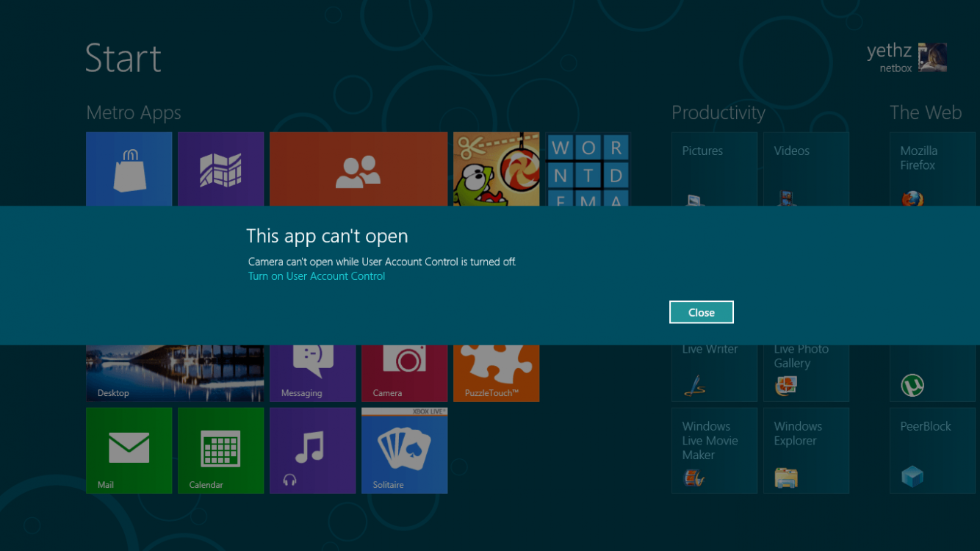Launch the Cut the Rope game tile

(497, 169)
